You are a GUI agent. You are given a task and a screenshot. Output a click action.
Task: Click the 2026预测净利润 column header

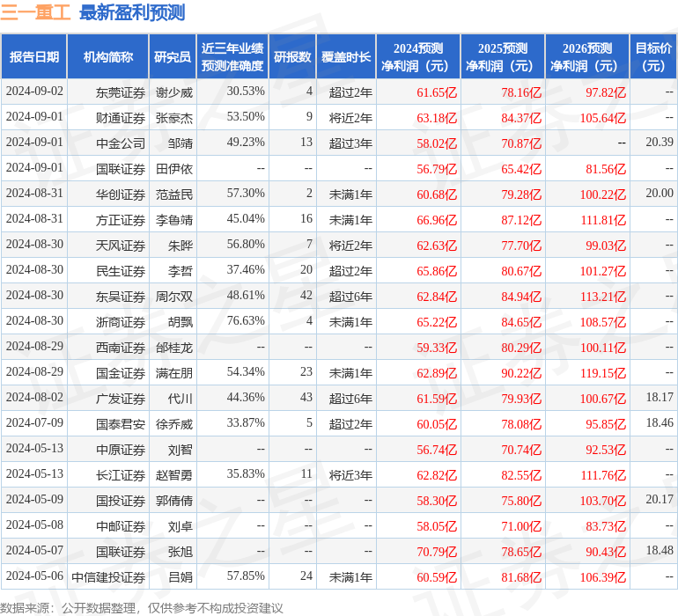587,57
